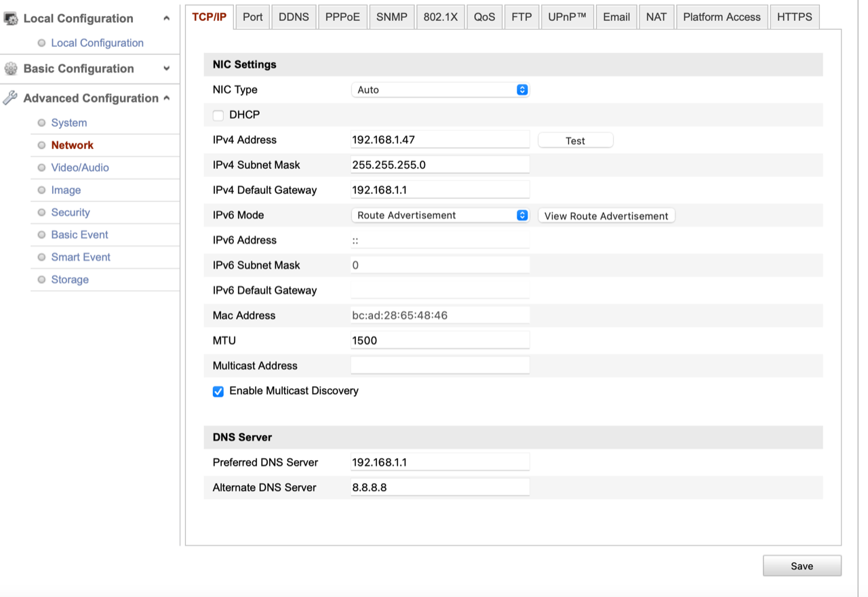This screenshot has height=597, width=868.
Task: Switch to the Port tab
Action: click(252, 17)
